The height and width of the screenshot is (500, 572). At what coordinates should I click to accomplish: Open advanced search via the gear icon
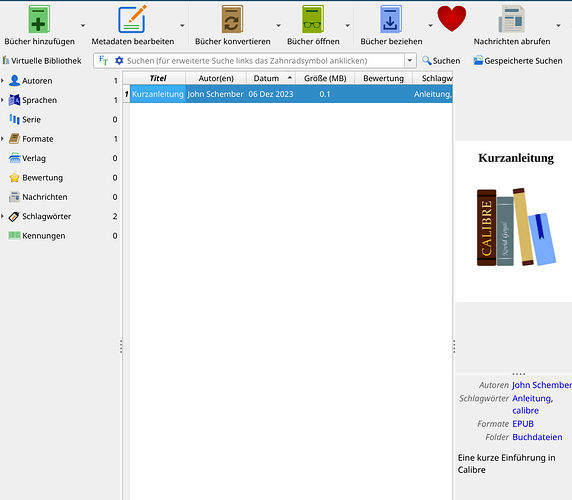coord(119,61)
